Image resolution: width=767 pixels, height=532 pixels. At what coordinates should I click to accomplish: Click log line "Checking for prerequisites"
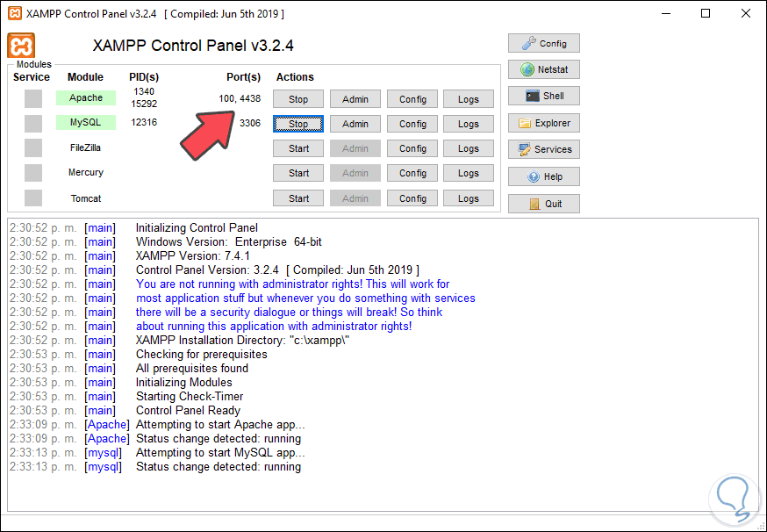point(202,354)
